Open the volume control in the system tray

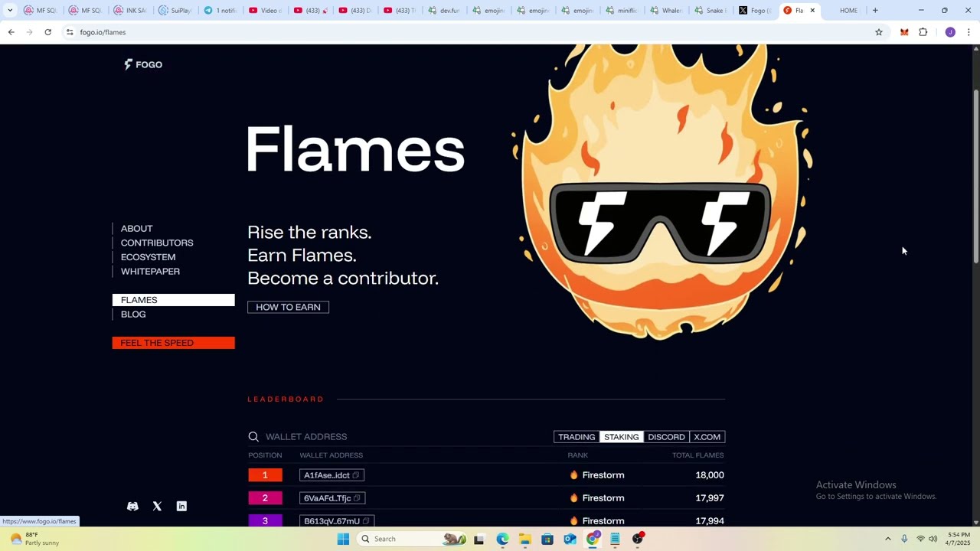click(x=933, y=539)
